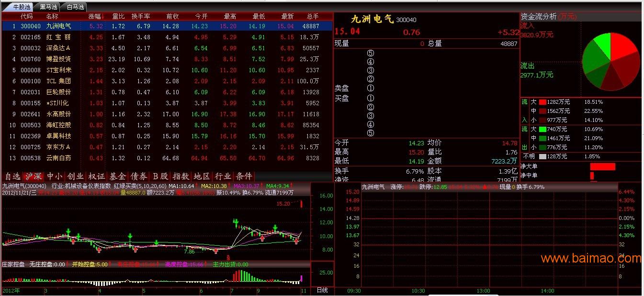Select the ① level beside 买盘

370,99
